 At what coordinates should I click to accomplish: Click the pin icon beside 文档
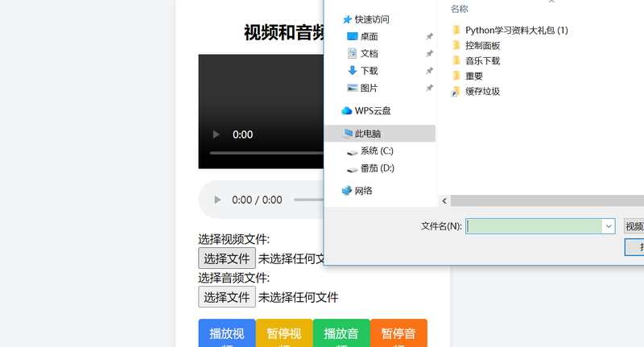[x=429, y=54]
